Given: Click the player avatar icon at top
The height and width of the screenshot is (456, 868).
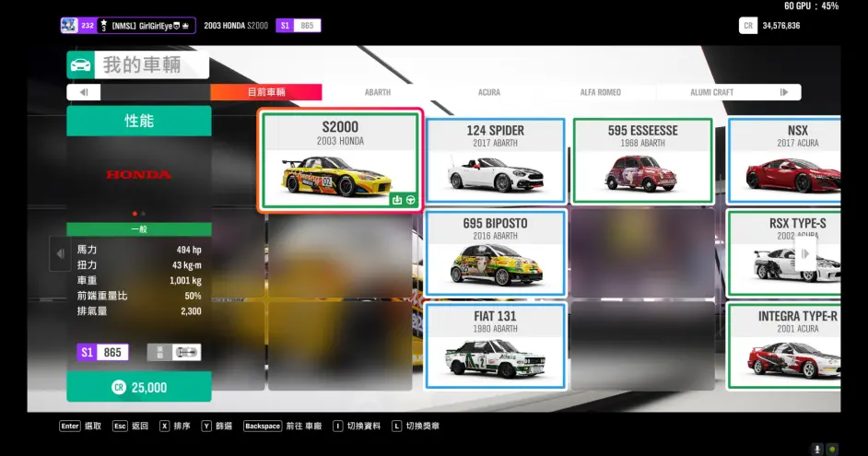Looking at the screenshot, I should click(69, 26).
